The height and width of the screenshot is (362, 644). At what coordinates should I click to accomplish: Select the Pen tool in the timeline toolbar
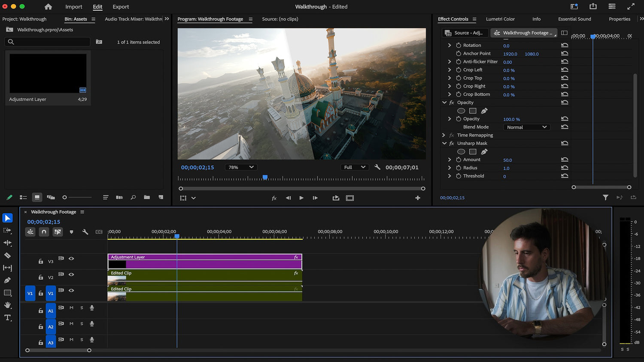point(7,280)
